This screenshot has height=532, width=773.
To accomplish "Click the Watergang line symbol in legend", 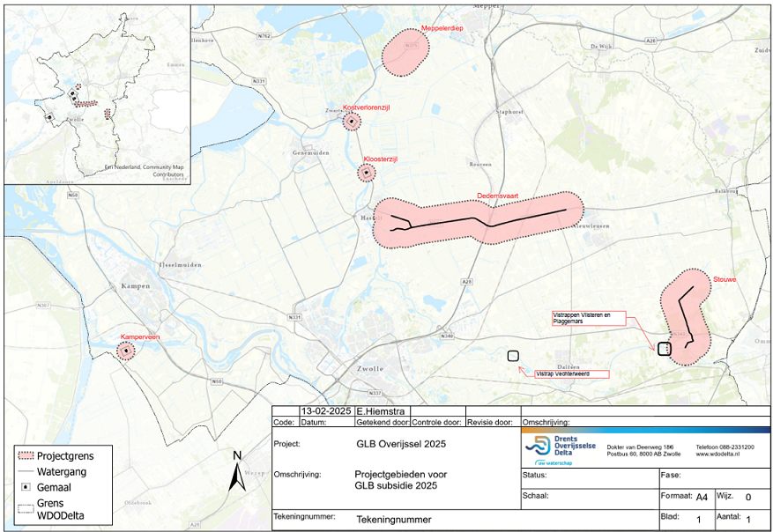I will (26, 471).
